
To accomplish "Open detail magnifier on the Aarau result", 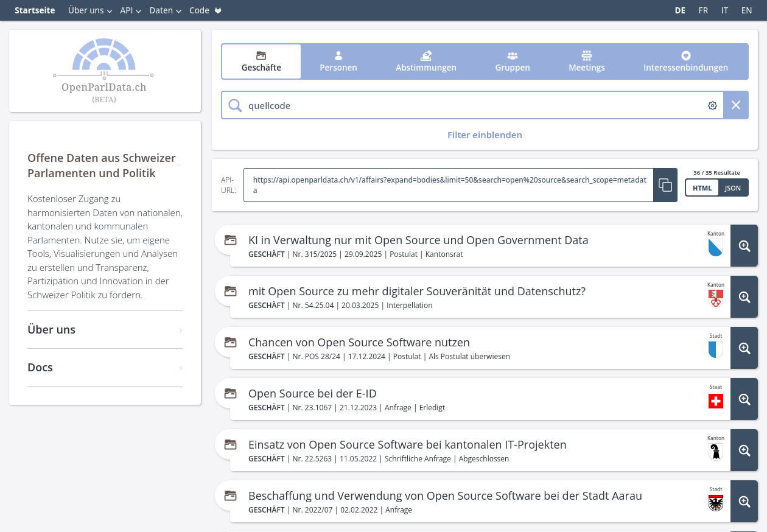I will pyautogui.click(x=744, y=501).
